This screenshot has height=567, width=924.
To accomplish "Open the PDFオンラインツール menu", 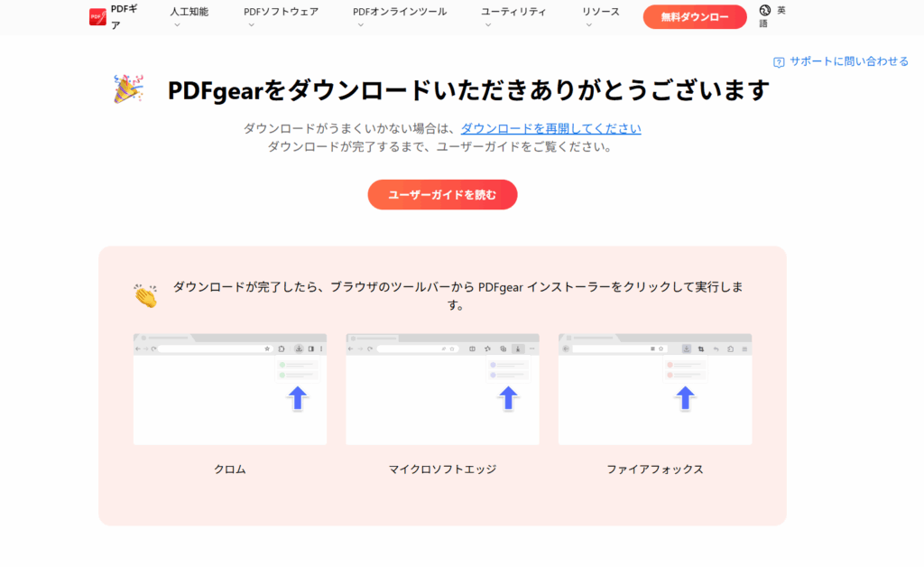I will (400, 11).
